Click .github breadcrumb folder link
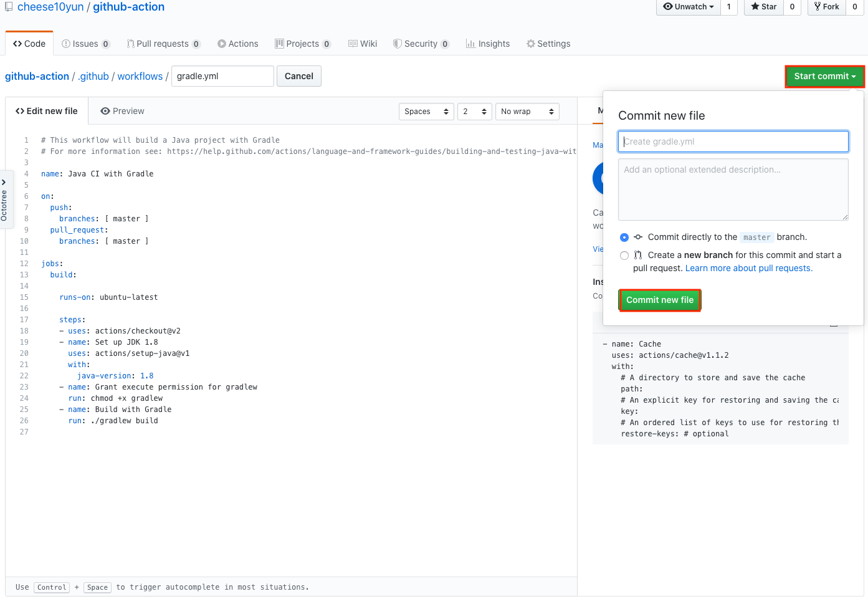 click(x=93, y=76)
